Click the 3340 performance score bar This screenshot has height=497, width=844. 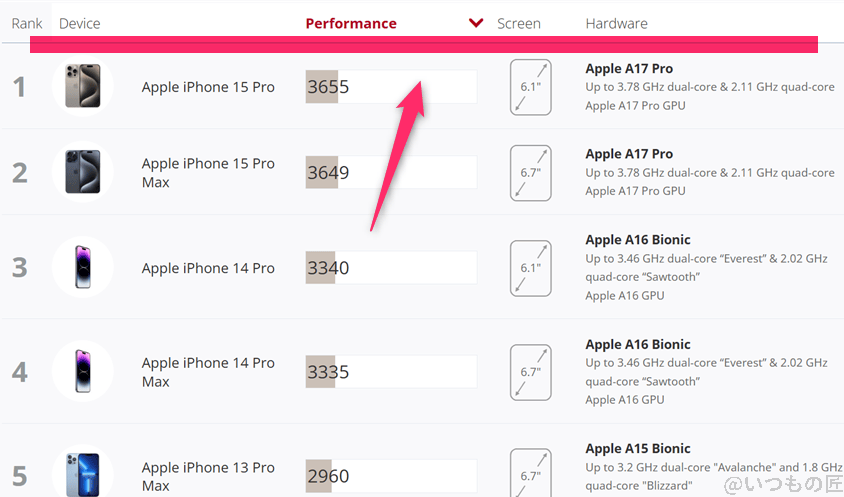[391, 268]
